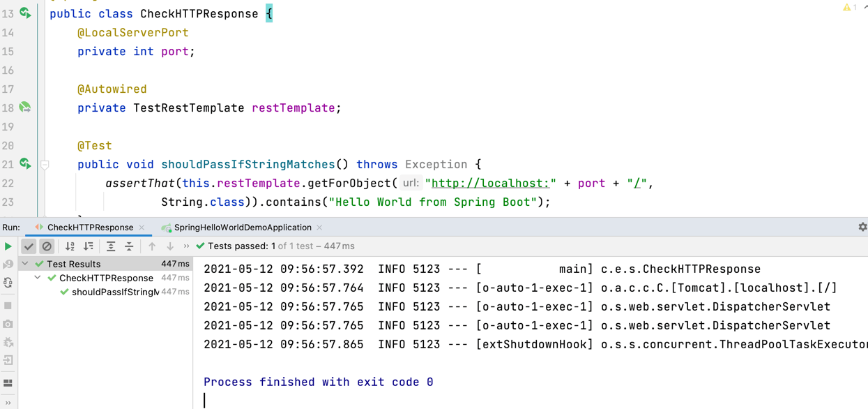
Task: Click the Expand All button
Action: (112, 246)
